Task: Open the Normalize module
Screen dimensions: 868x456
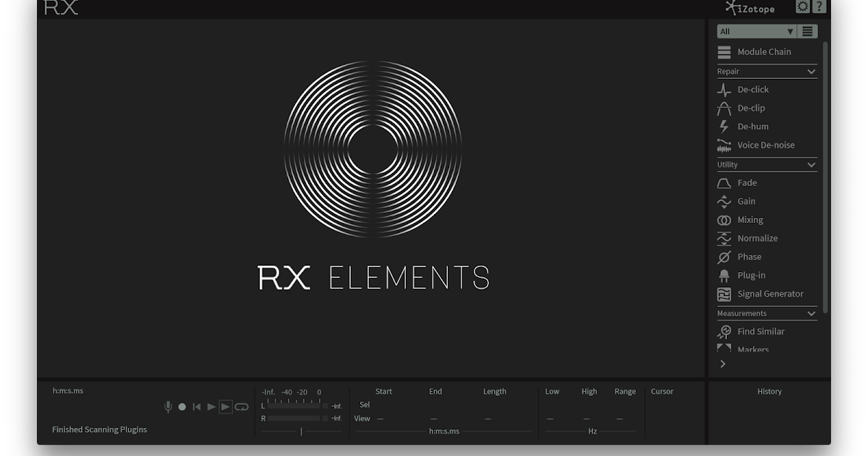Action: pyautogui.click(x=747, y=239)
